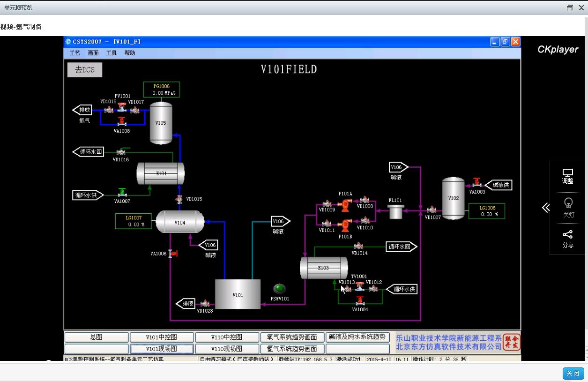Toggle the 关灯 lights-off button
The width and height of the screenshot is (588, 382).
pos(568,207)
